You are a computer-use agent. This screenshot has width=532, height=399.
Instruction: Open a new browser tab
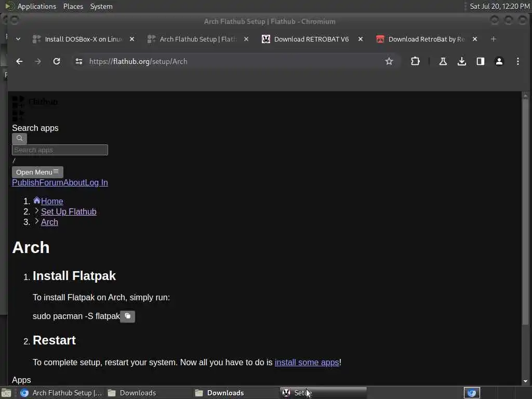[x=494, y=39]
